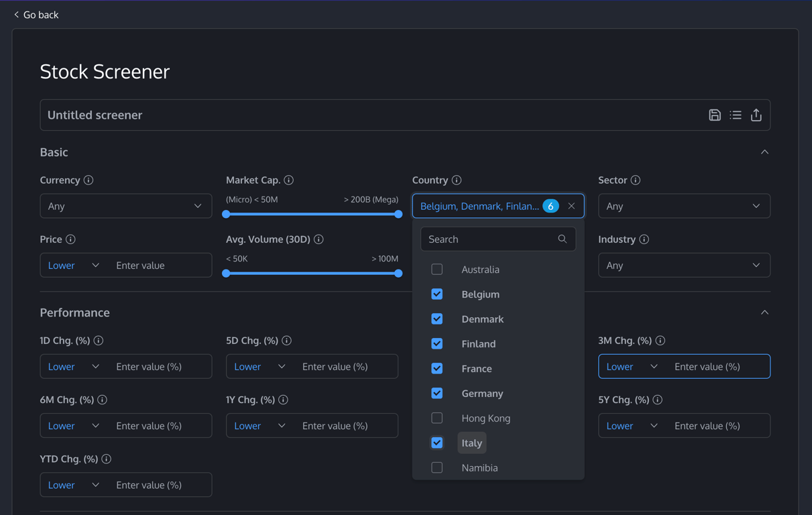Click the info icon next to Currency
Image resolution: width=812 pixels, height=515 pixels.
pyautogui.click(x=89, y=180)
